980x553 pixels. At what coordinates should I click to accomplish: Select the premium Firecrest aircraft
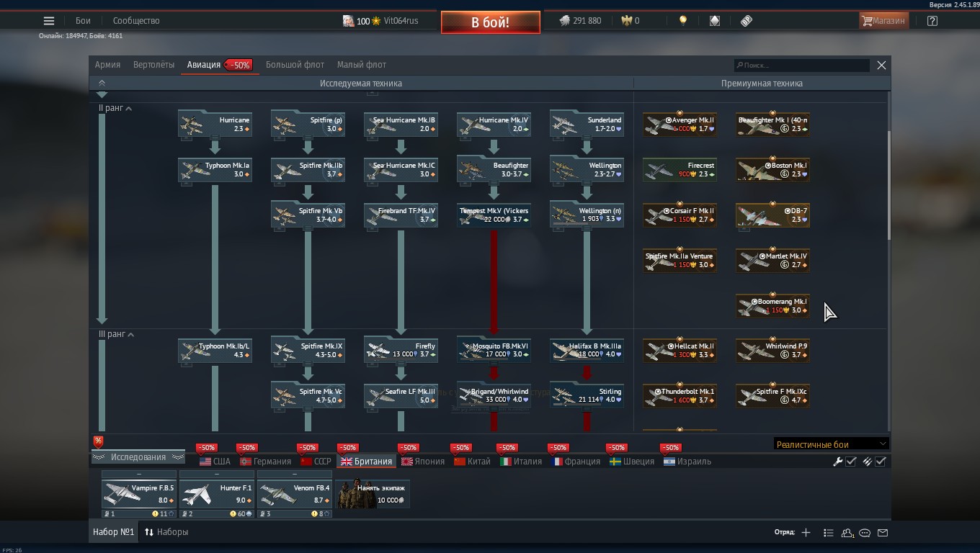pyautogui.click(x=680, y=169)
